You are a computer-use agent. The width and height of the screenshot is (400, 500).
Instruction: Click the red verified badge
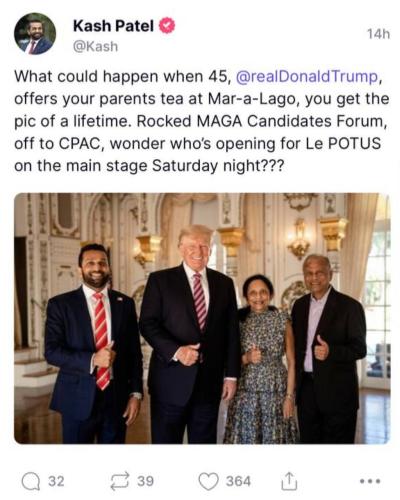[167, 26]
